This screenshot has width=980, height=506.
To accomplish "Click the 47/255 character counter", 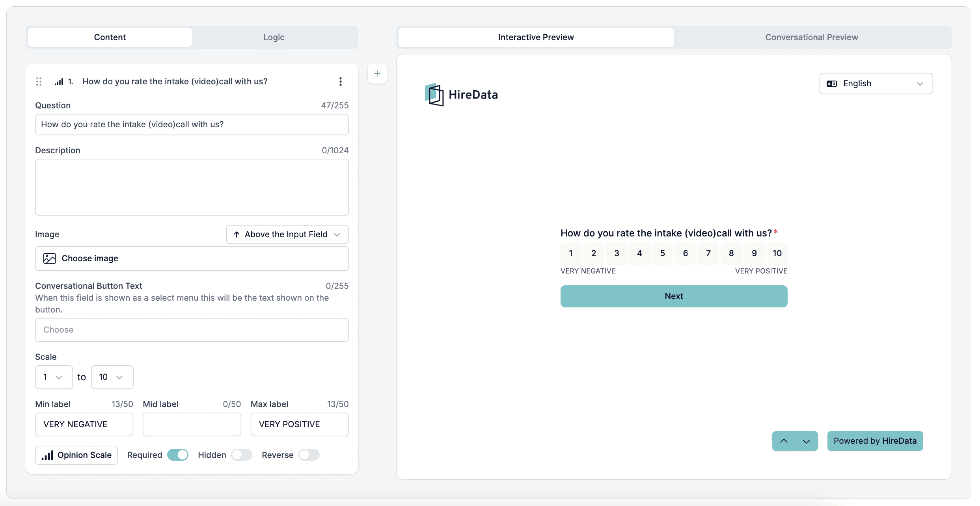I will point(335,106).
